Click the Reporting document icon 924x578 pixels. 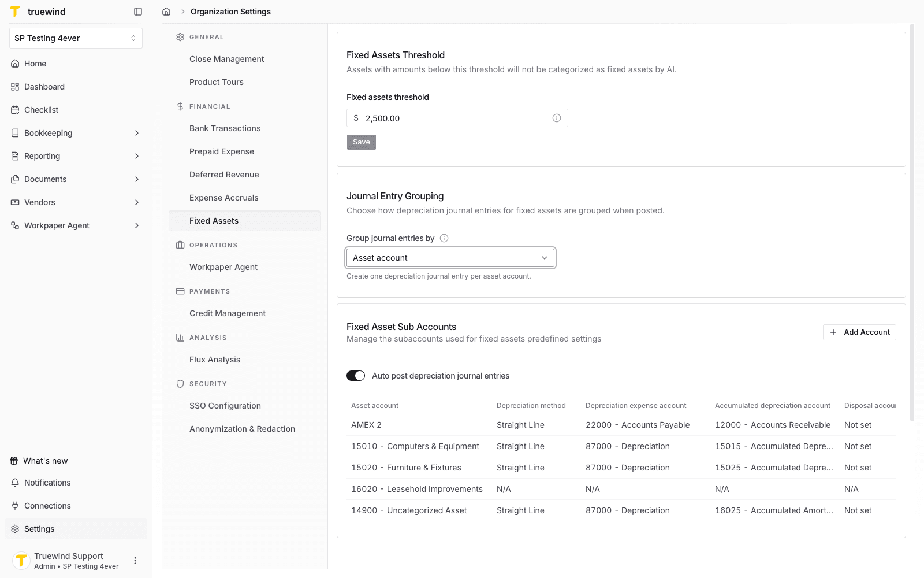pyautogui.click(x=15, y=156)
